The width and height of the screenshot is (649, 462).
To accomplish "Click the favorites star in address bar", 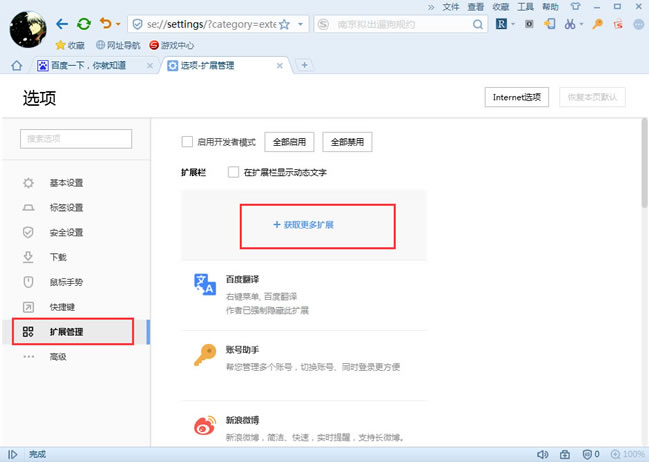I will click(285, 23).
